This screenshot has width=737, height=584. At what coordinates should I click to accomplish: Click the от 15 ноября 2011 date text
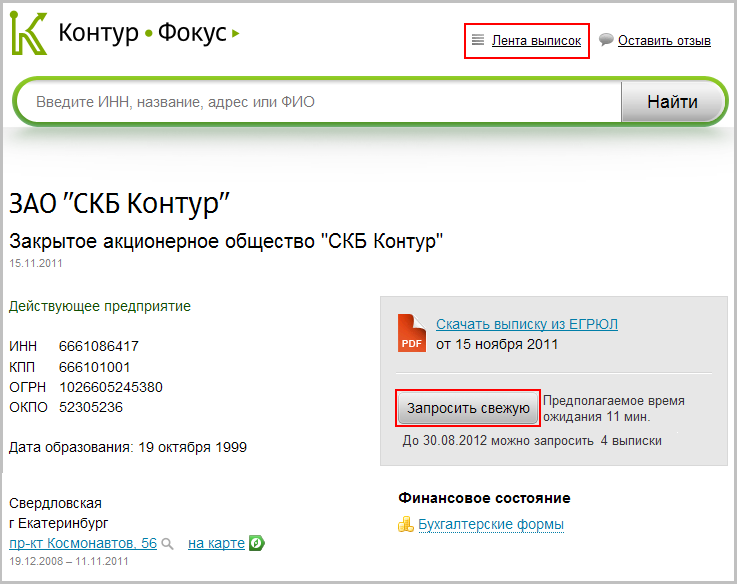click(497, 344)
